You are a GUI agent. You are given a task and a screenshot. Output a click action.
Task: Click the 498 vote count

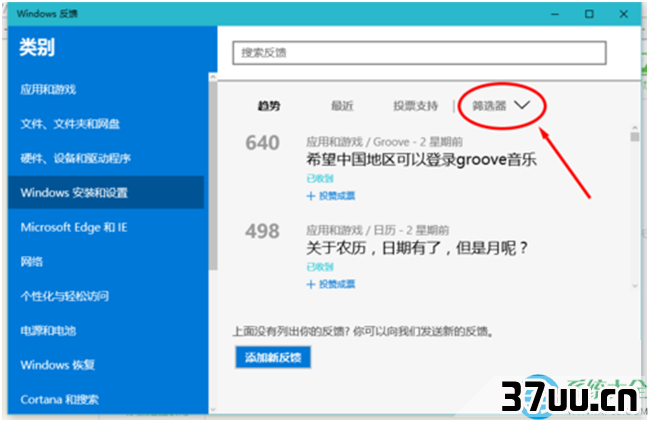[262, 231]
